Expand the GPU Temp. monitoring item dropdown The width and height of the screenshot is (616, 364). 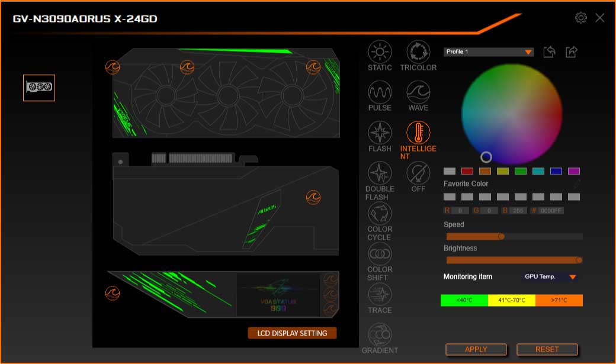click(x=550, y=277)
